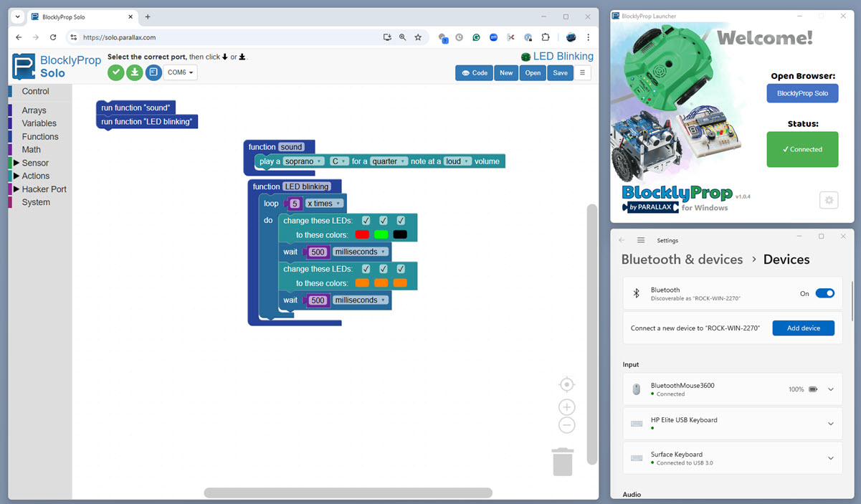Select the System category

[x=36, y=202]
